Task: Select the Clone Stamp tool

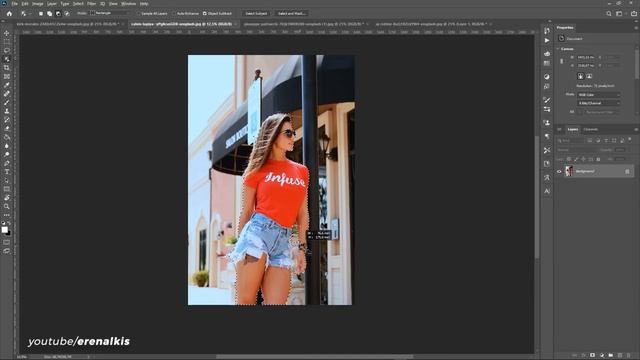Action: coord(7,111)
